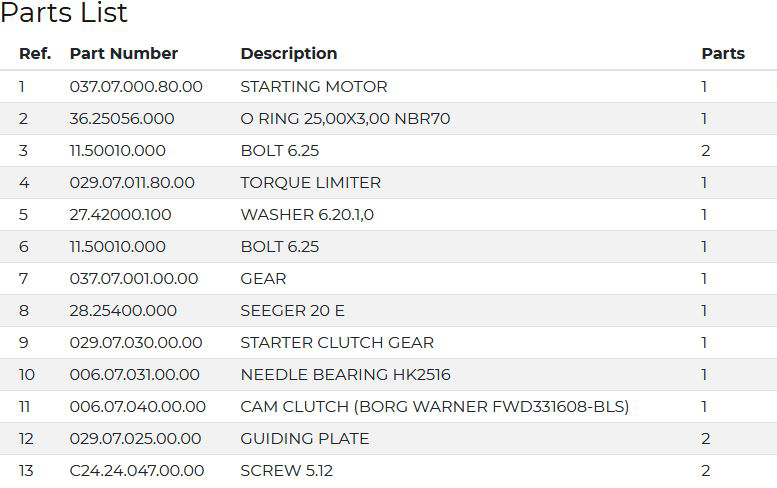Select part number 029.07.011.80.00

coord(132,183)
